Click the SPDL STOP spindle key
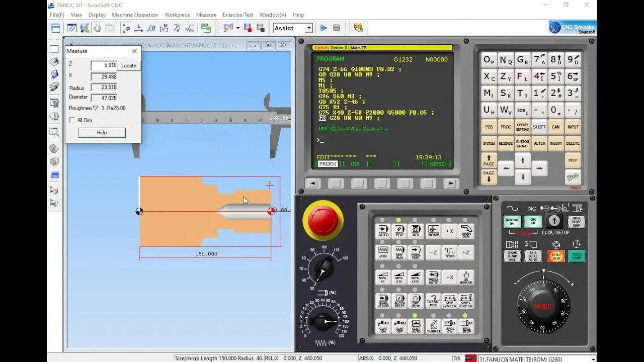Screen dimensions: 644x362 466,326
